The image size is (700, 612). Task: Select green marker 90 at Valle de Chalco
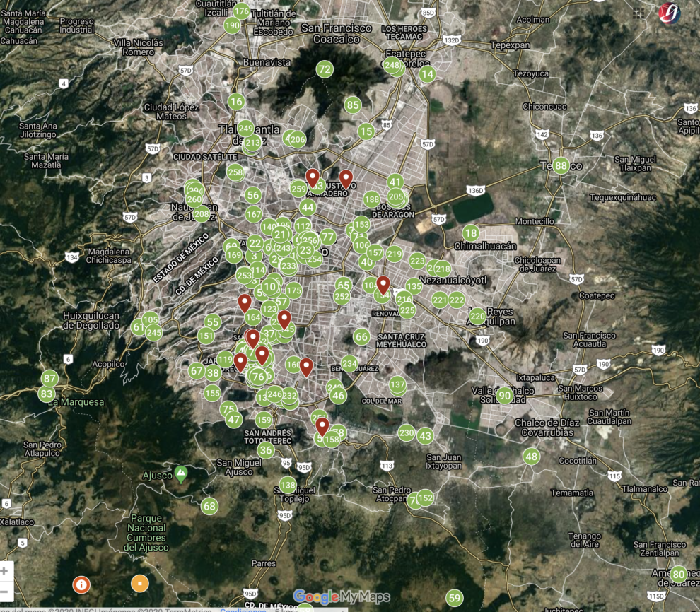(x=504, y=396)
